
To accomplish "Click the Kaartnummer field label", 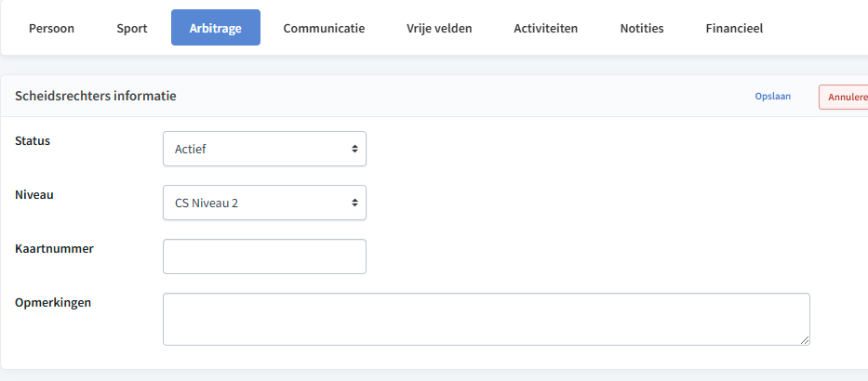I will tap(54, 249).
